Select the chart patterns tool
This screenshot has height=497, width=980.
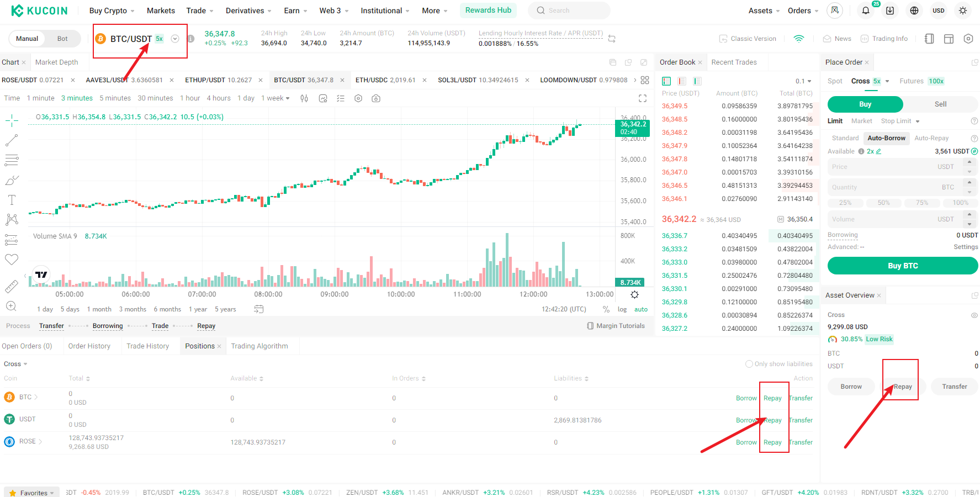[12, 220]
